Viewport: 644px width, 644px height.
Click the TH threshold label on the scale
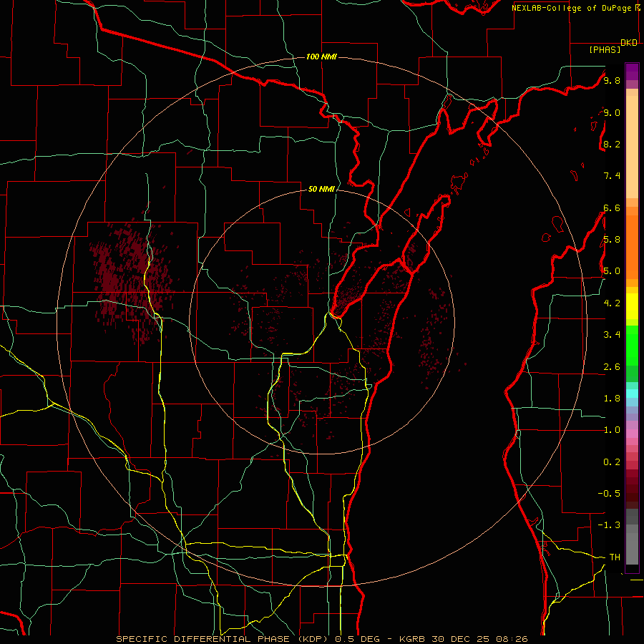coord(615,557)
